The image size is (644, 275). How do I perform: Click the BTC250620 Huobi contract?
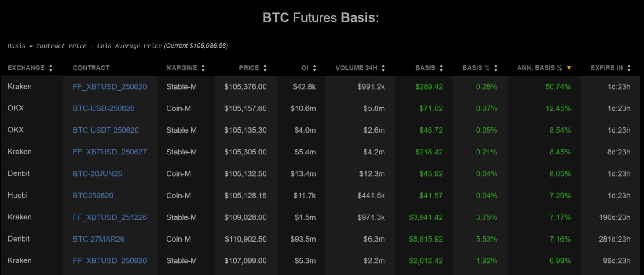click(x=92, y=195)
